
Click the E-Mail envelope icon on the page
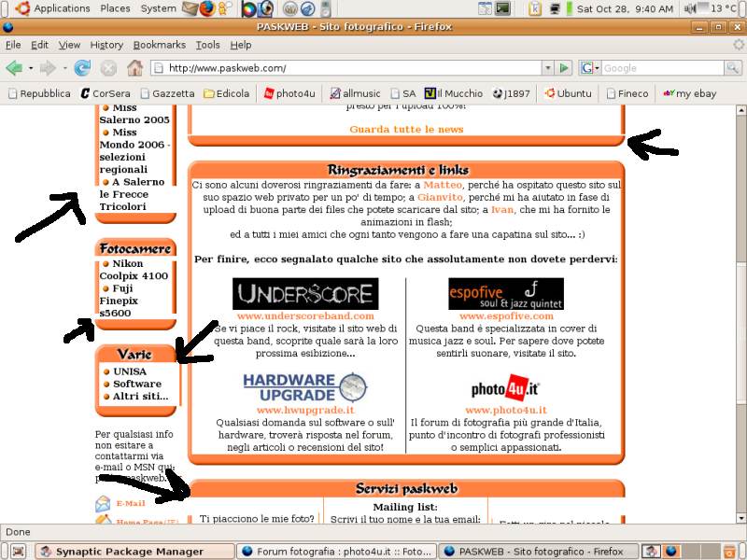coord(103,503)
